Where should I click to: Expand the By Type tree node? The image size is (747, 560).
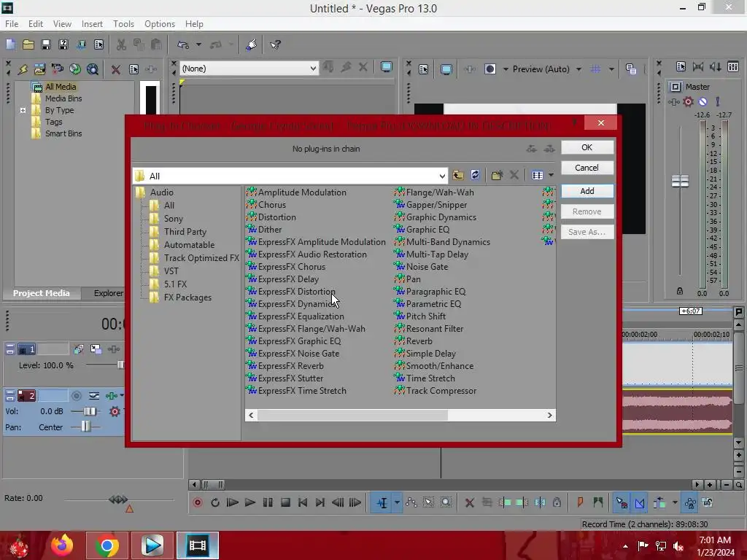point(23,110)
